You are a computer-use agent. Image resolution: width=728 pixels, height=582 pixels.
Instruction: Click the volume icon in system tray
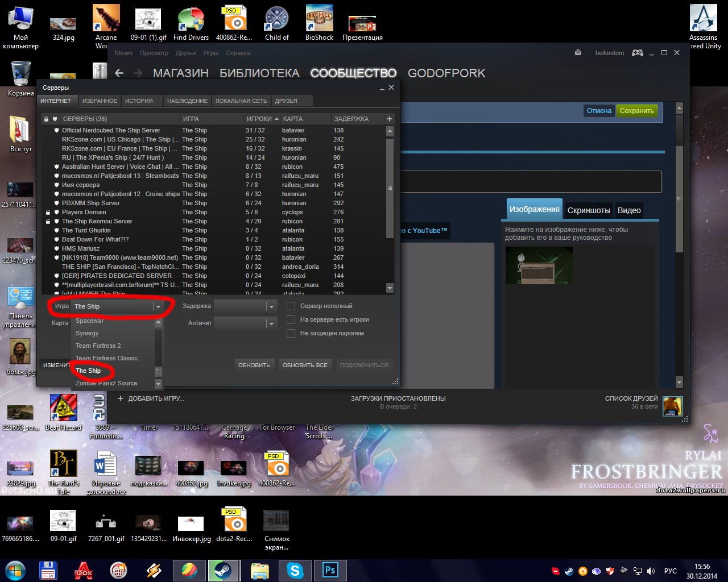[651, 571]
